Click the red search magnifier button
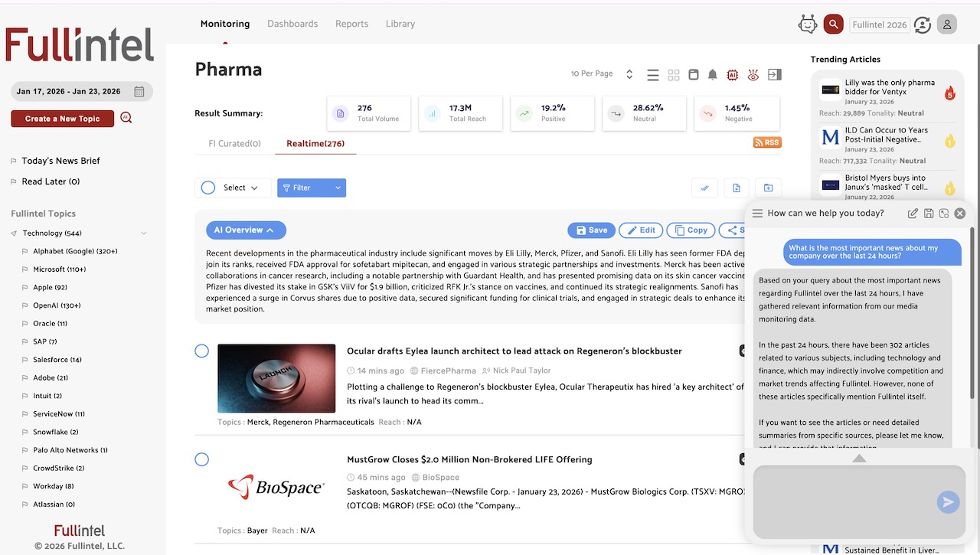The width and height of the screenshot is (980, 555). click(x=833, y=24)
